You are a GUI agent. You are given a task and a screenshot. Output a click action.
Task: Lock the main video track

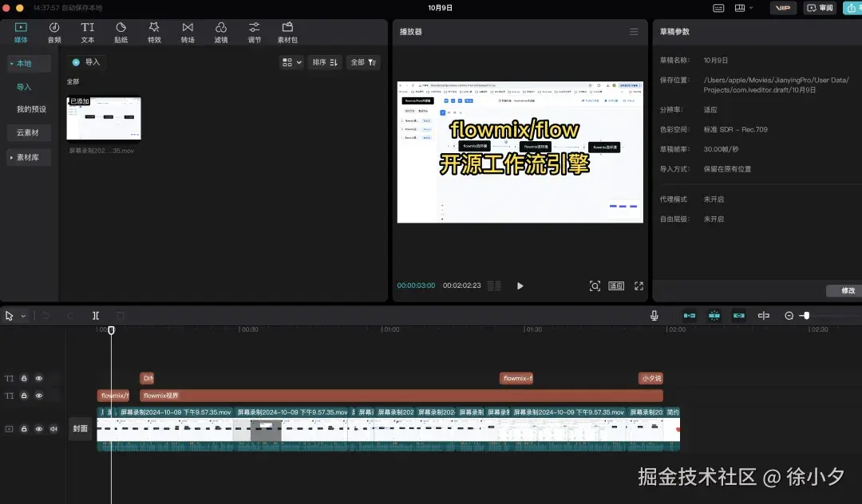pos(24,428)
